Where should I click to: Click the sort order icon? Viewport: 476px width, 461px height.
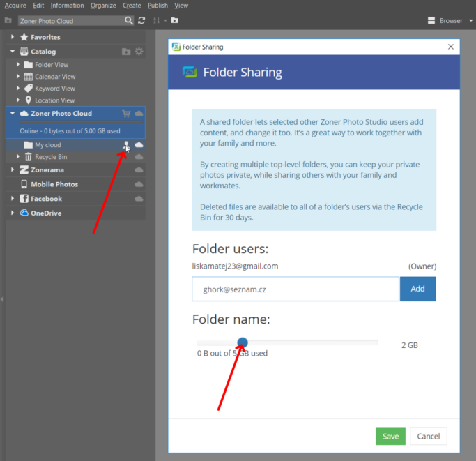[156, 20]
